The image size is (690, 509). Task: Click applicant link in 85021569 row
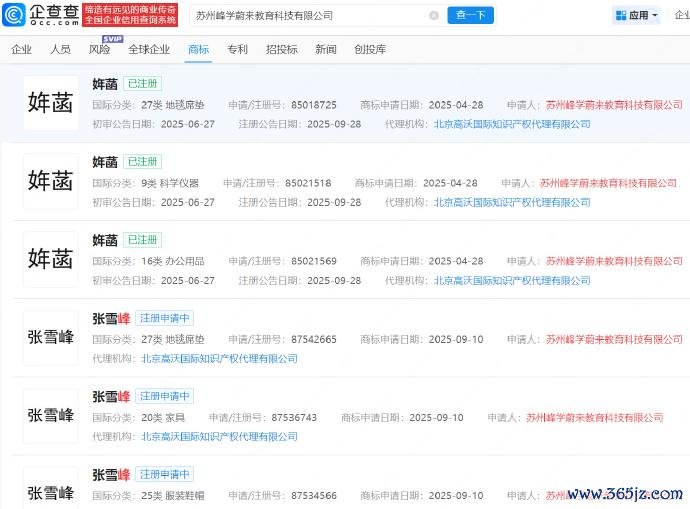click(x=614, y=261)
